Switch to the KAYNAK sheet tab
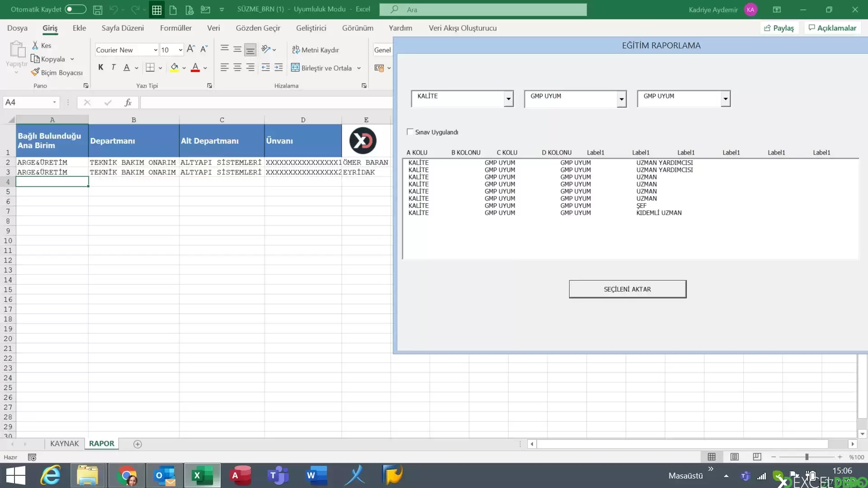The height and width of the screenshot is (488, 868). coord(64,444)
